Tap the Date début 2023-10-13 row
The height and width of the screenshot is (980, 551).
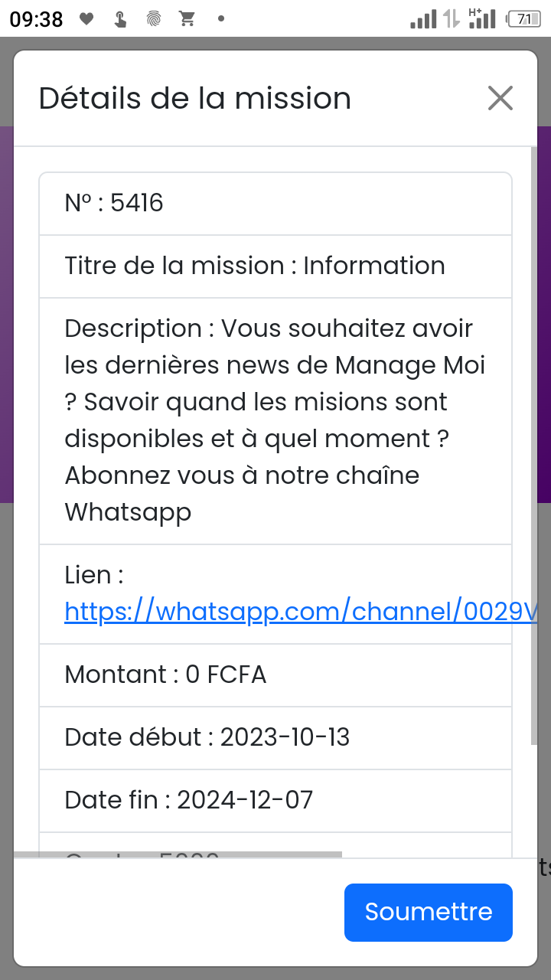pos(275,738)
